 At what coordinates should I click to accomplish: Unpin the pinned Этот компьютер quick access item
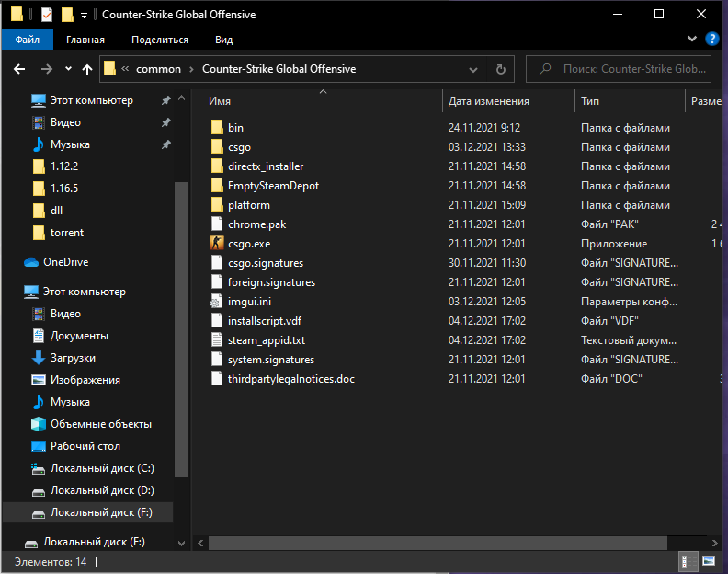pos(165,100)
